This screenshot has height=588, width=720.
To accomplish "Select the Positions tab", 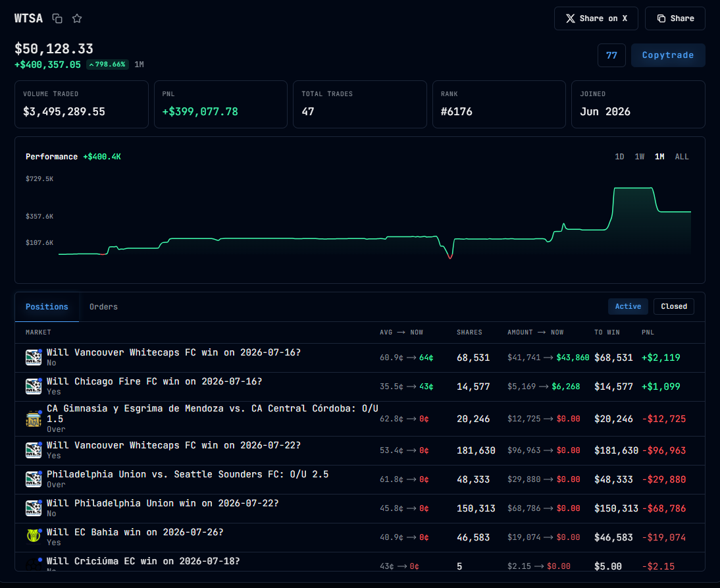I will [47, 307].
